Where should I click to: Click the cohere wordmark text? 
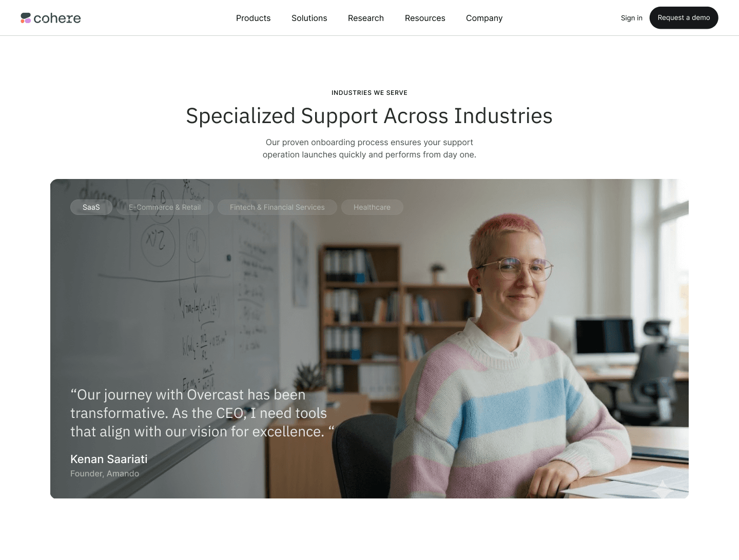pos(57,18)
